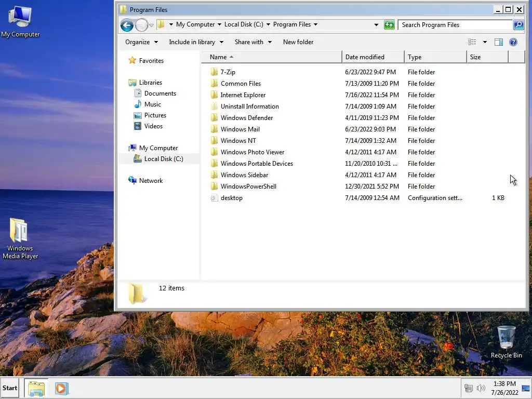Open the Organize menu
This screenshot has width=532, height=399.
click(141, 42)
